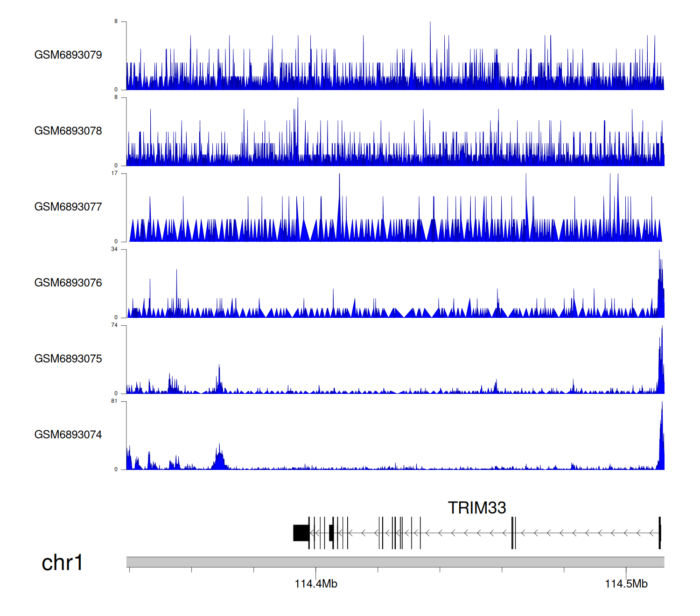Select the large black TRIM33 terminal exon block
The width and height of the screenshot is (700, 616).
pos(301,533)
